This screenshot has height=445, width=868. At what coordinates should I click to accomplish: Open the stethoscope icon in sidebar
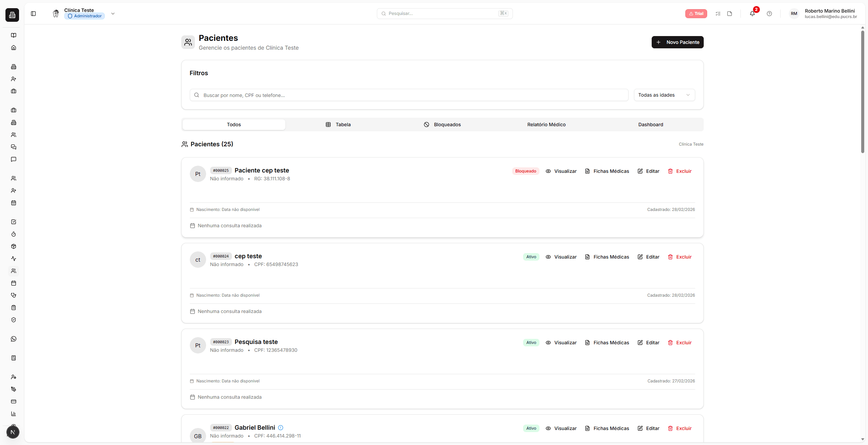pos(14,295)
